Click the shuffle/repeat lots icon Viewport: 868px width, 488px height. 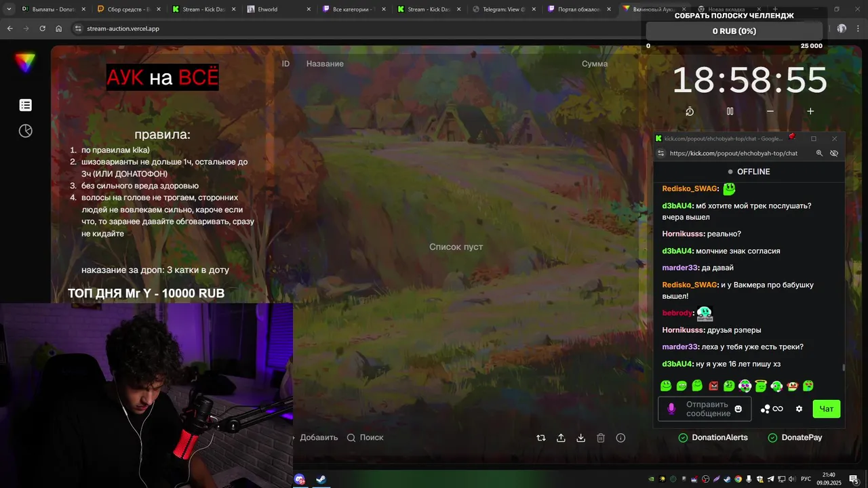pyautogui.click(x=540, y=438)
